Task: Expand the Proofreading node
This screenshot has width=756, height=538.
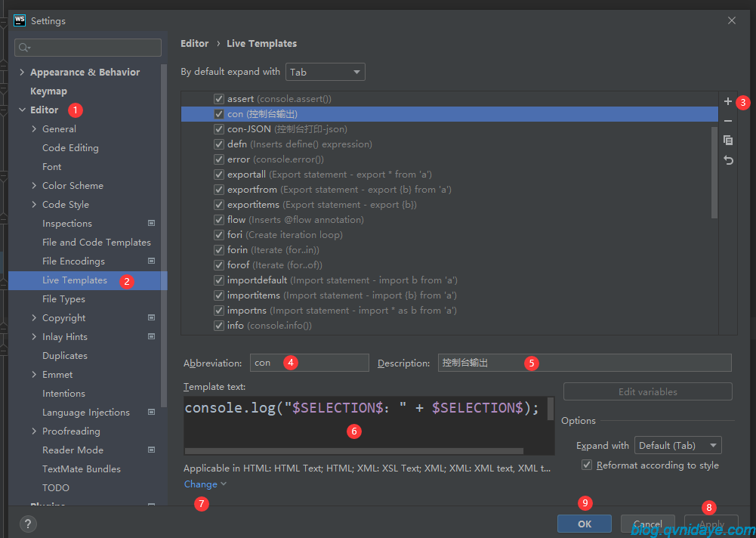Action: (34, 431)
